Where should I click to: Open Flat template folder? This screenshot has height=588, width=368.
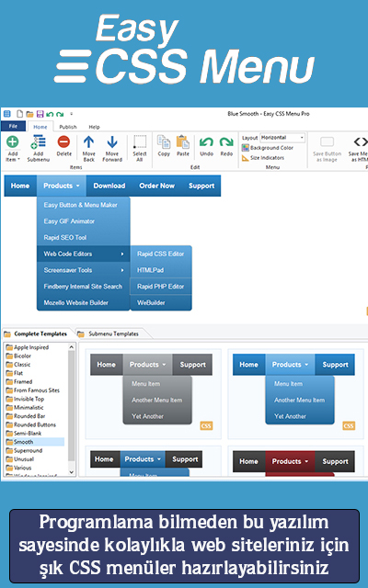(x=15, y=373)
